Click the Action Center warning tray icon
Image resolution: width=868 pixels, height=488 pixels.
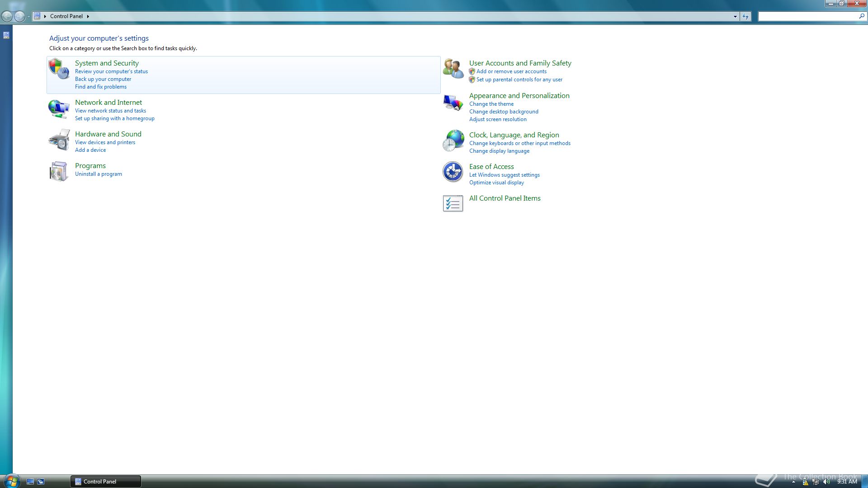click(x=805, y=482)
